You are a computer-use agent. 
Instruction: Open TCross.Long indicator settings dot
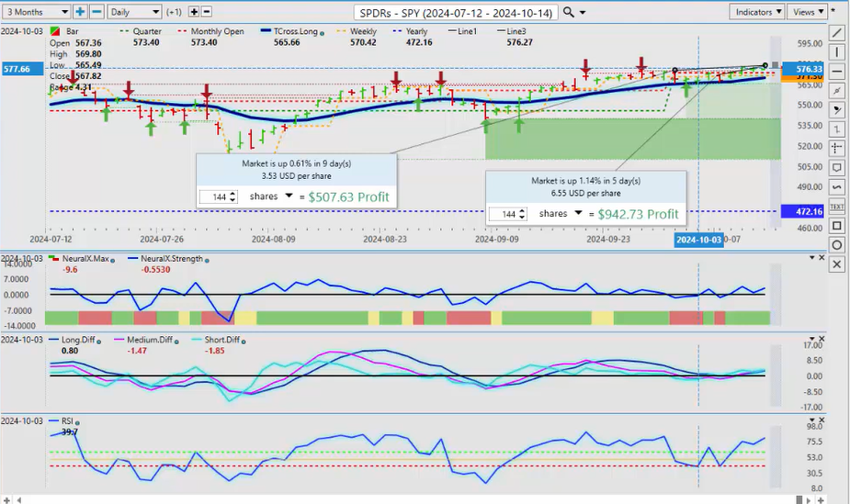coord(322,33)
